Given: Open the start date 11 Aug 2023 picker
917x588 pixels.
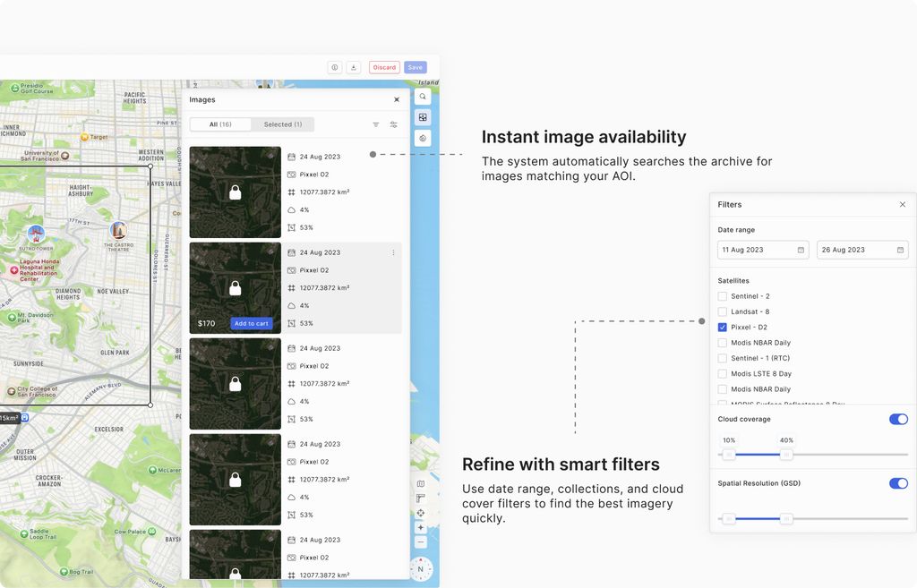Looking at the screenshot, I should pyautogui.click(x=763, y=250).
